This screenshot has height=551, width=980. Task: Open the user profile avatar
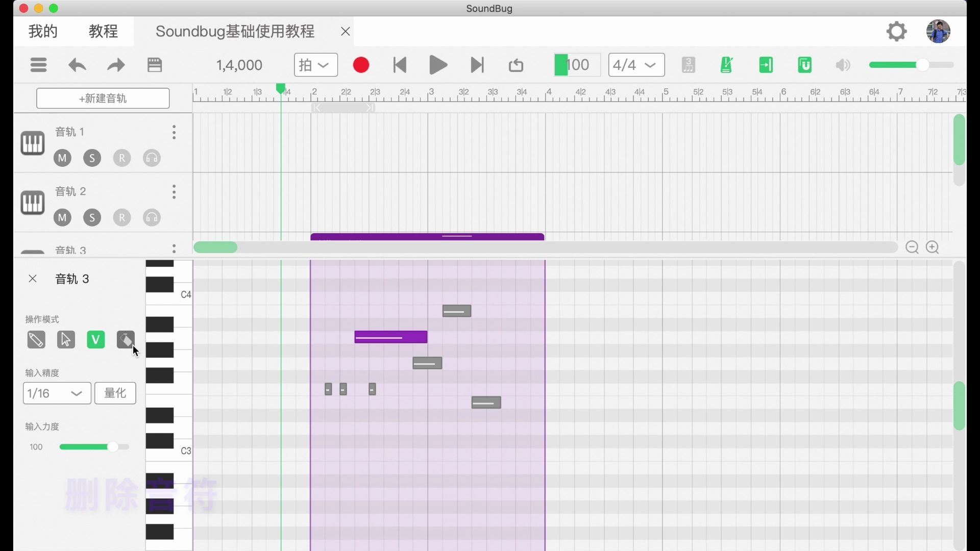(x=938, y=31)
